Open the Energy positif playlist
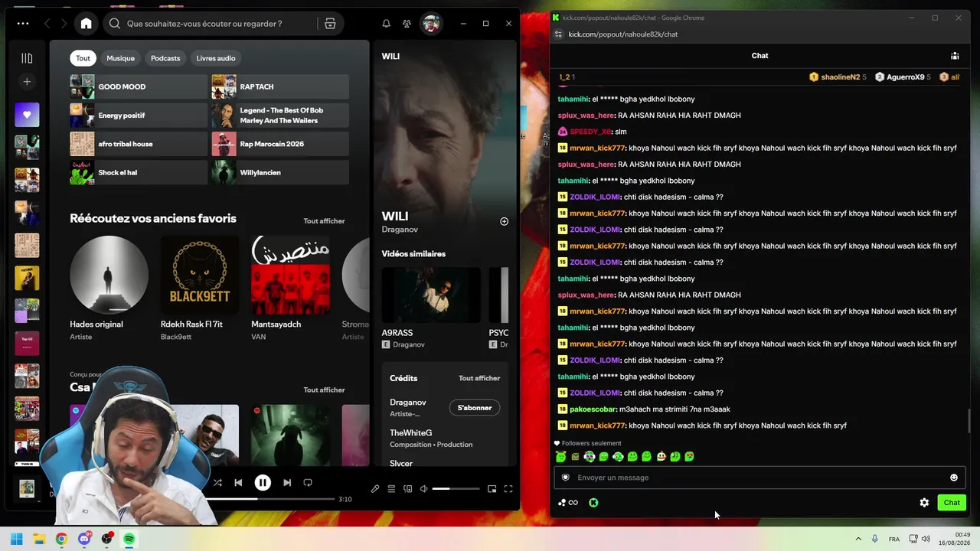This screenshot has height=551, width=980. [139, 116]
